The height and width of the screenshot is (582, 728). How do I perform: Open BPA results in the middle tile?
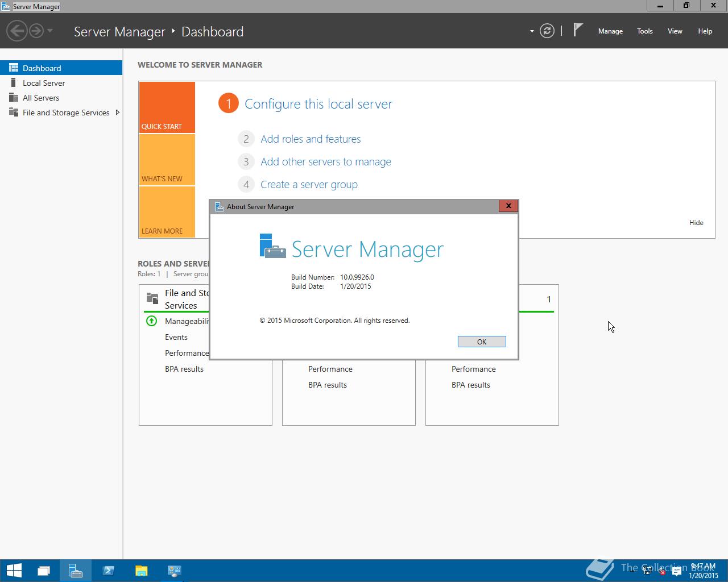coord(328,385)
